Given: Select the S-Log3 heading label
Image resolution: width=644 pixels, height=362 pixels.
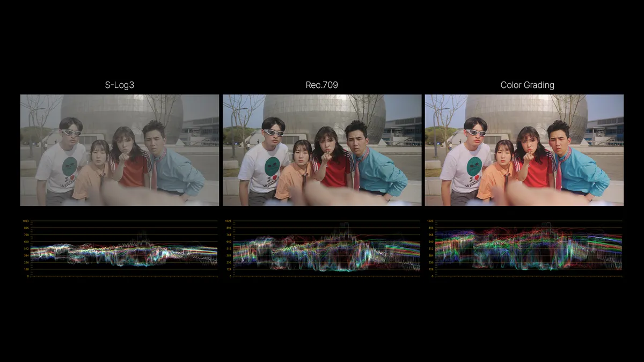Looking at the screenshot, I should coord(120,85).
